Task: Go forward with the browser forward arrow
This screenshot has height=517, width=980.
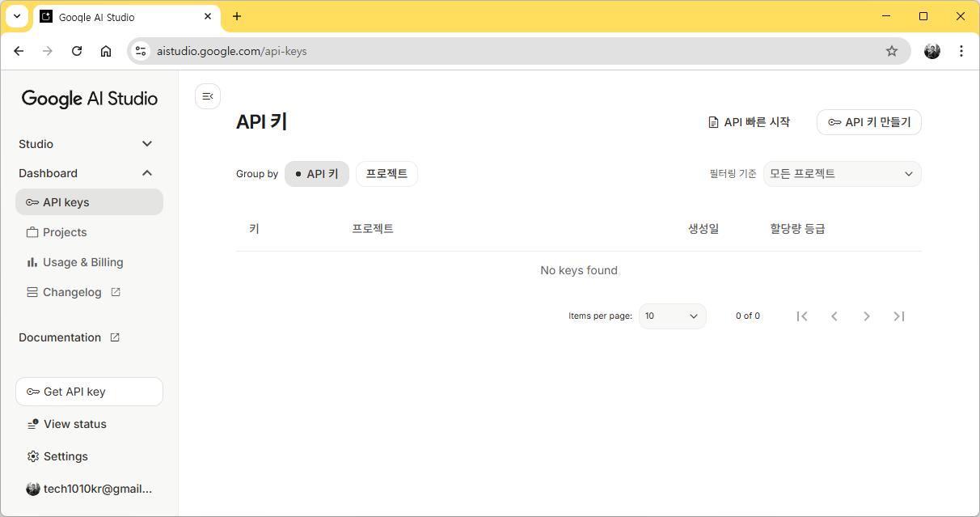Action: pyautogui.click(x=48, y=51)
